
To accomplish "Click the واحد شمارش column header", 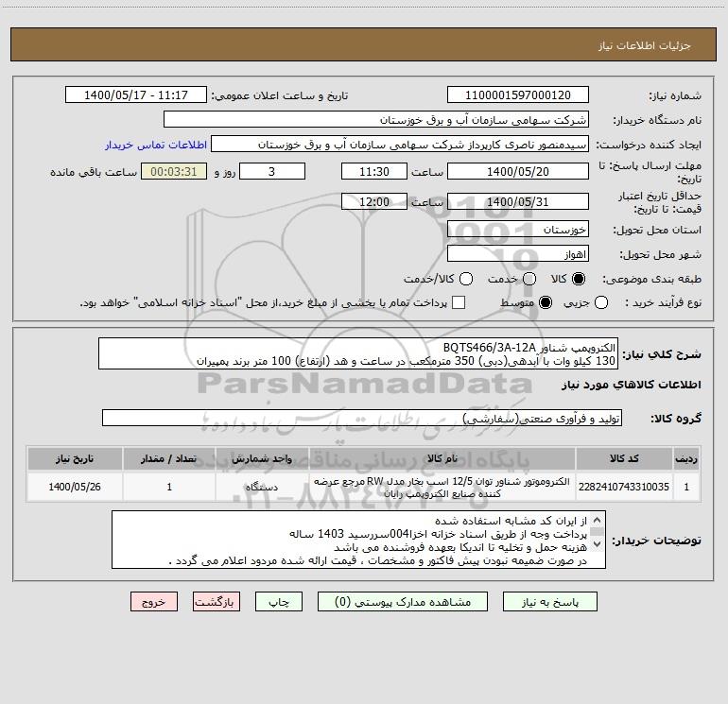I will [x=262, y=458].
